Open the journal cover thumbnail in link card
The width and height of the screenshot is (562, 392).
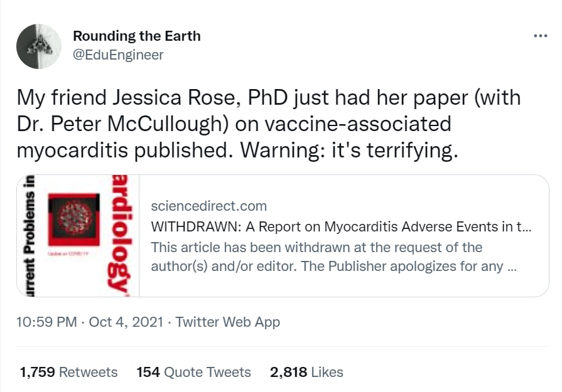(78, 236)
